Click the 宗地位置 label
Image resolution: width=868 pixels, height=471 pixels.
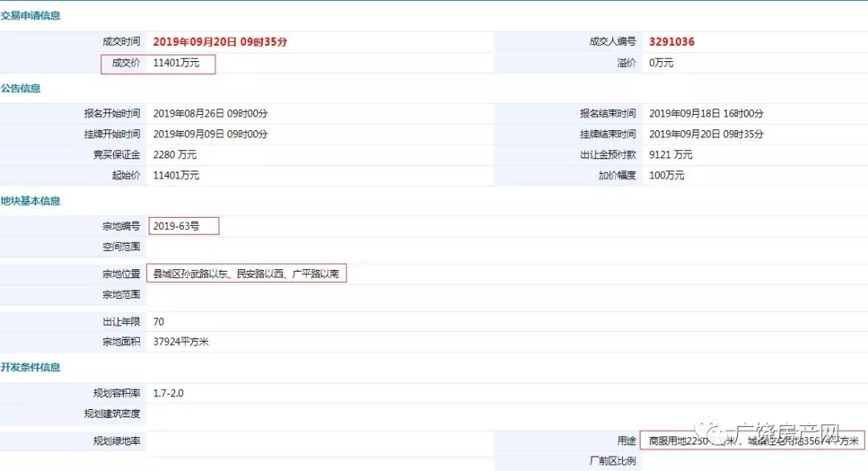pos(121,273)
